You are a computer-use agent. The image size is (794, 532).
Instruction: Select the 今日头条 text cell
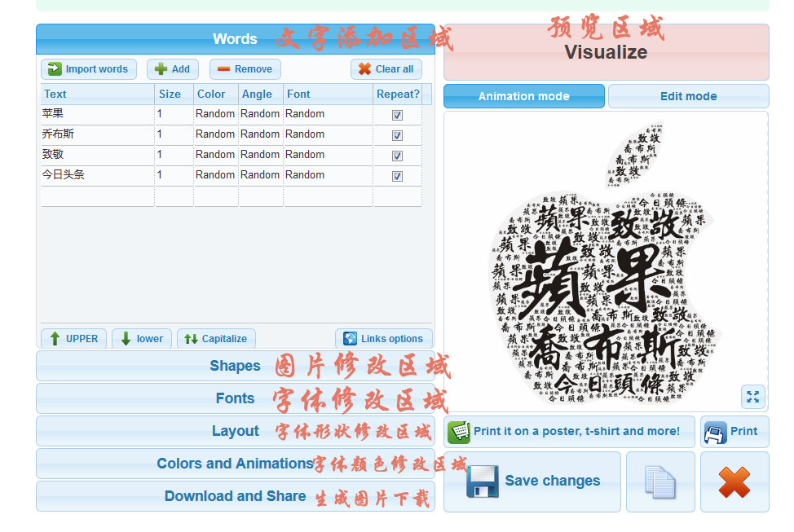tap(97, 176)
